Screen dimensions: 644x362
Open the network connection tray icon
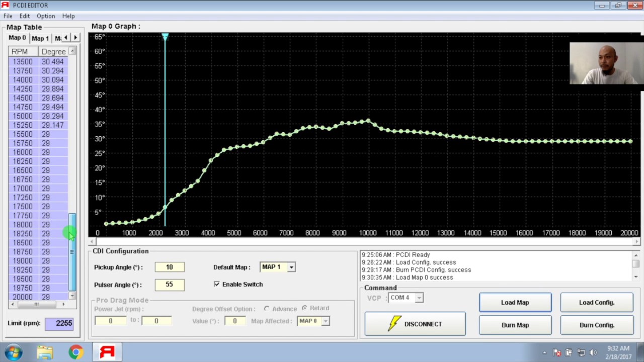[x=581, y=353]
